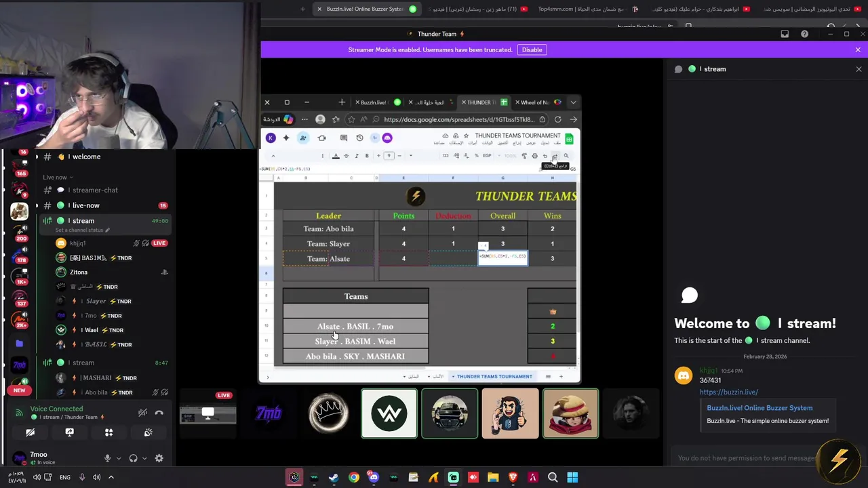Select user Wael in the voice list
Screen dimensions: 868x488
91,330
